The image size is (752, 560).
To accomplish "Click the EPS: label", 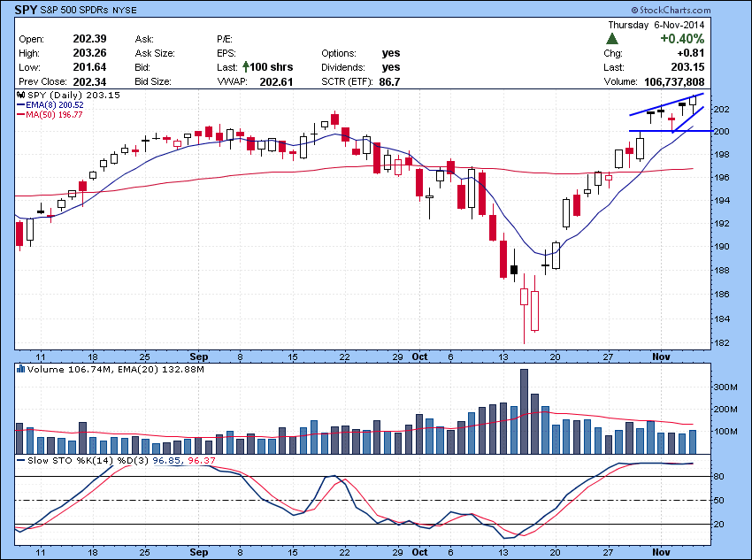I will (226, 53).
